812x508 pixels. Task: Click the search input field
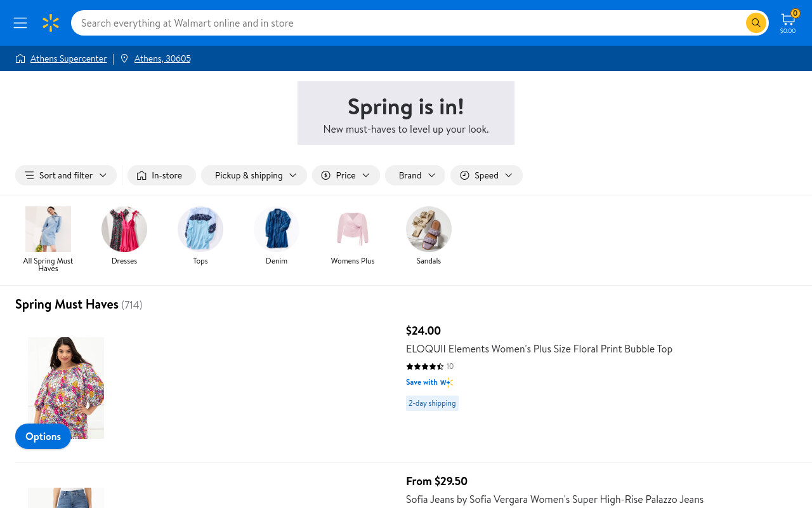click(409, 23)
